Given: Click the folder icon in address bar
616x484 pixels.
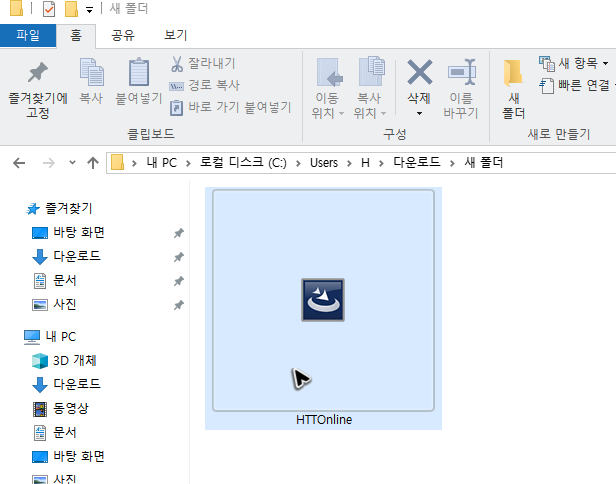Looking at the screenshot, I should tap(117, 162).
